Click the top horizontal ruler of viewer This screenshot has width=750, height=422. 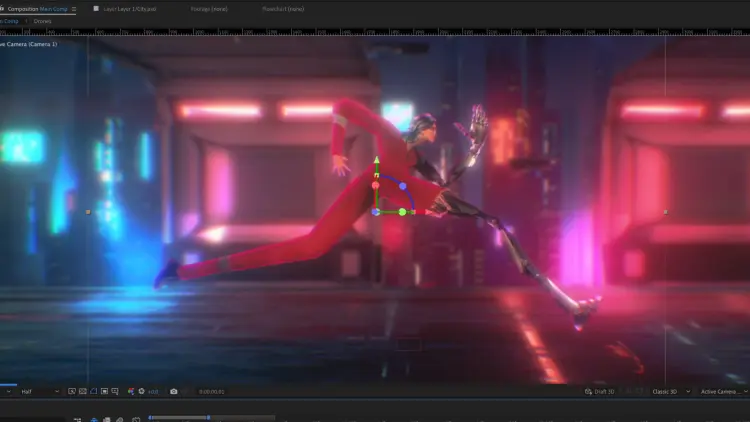click(x=375, y=32)
